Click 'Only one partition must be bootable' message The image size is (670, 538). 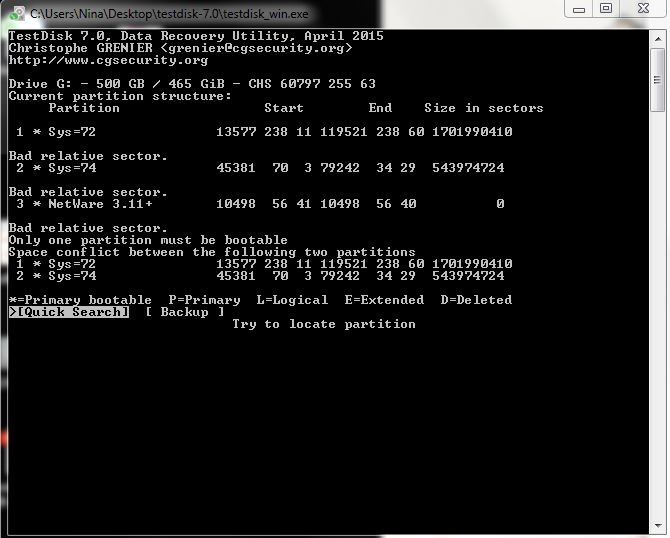(x=148, y=240)
